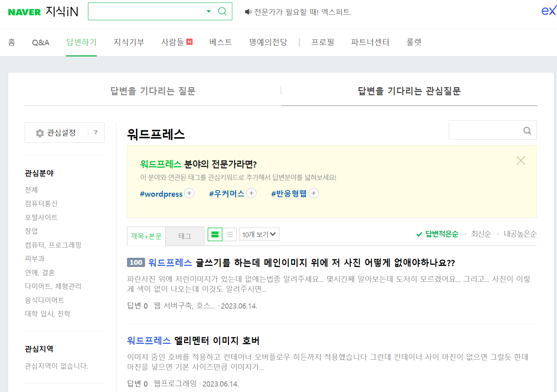Open the 베스트 menu
This screenshot has height=392, width=557.
(x=221, y=42)
